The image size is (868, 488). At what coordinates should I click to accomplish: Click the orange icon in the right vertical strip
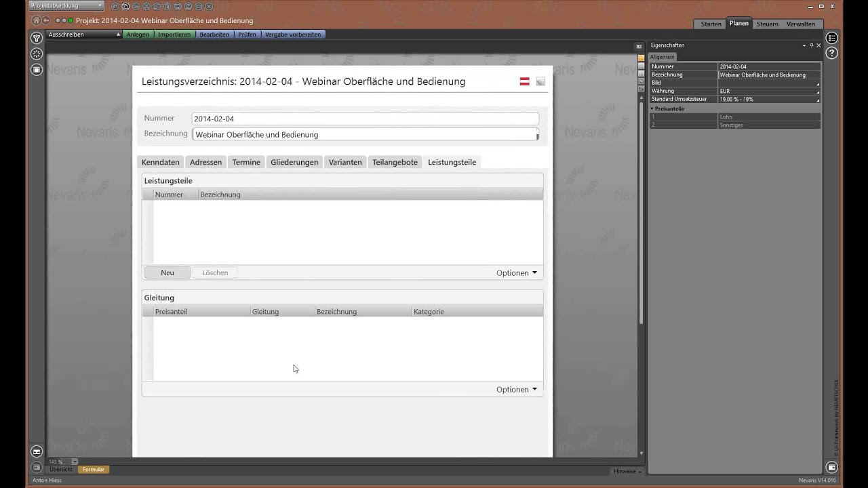(641, 58)
